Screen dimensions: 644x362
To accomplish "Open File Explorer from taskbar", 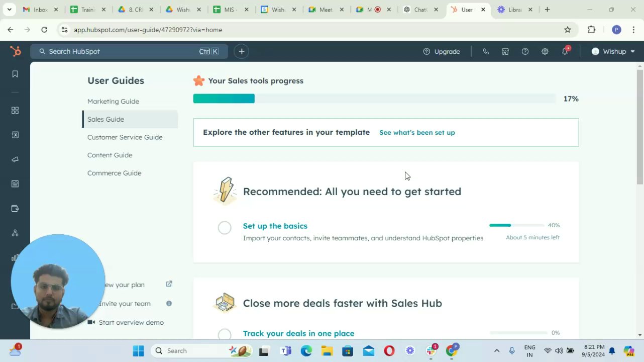I will coord(327,351).
